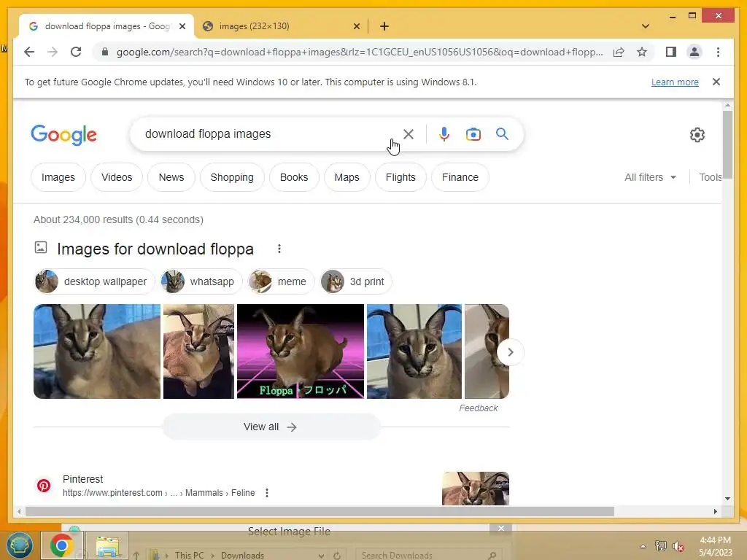This screenshot has height=560, width=747.
Task: Go back to the previous page
Action: point(29,52)
